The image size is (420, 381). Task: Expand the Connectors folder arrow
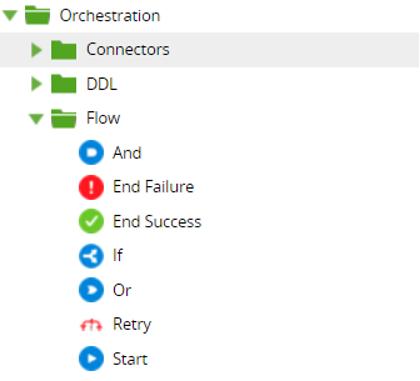[x=36, y=50]
